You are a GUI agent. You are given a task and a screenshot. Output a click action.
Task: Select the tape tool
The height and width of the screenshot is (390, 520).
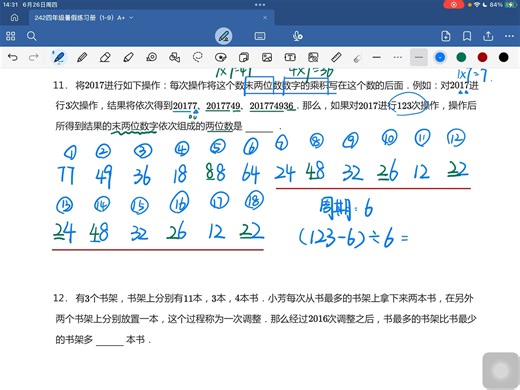(152, 57)
